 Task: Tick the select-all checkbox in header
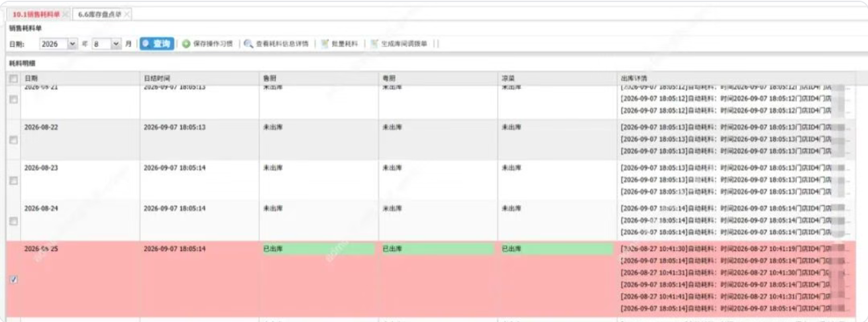click(x=14, y=79)
